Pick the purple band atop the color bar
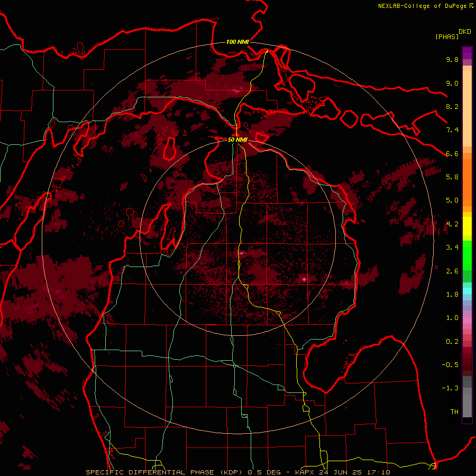This screenshot has height=476, width=476. click(x=467, y=53)
